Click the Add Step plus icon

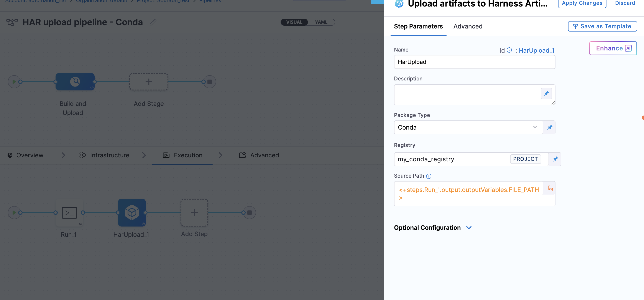click(194, 213)
